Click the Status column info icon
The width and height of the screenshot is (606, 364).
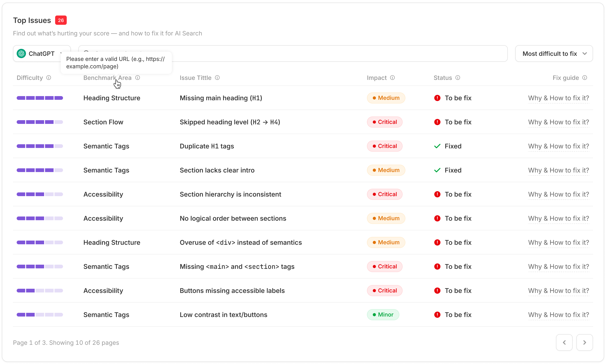[458, 78]
